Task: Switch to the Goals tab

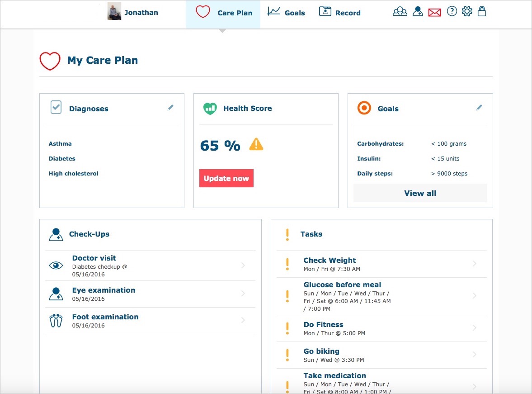Action: tap(286, 13)
